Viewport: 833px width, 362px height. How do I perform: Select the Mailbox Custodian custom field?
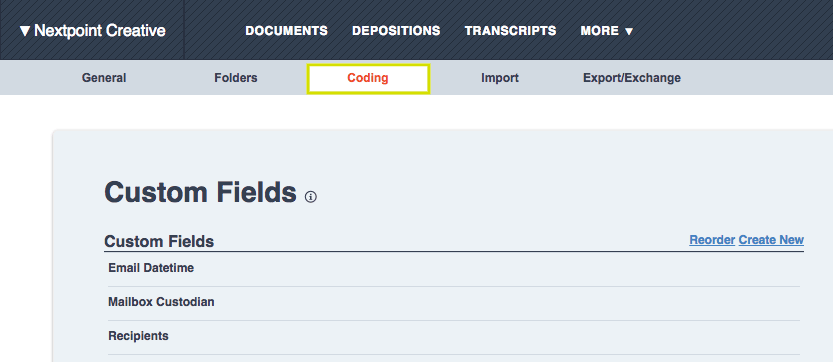coord(454,302)
